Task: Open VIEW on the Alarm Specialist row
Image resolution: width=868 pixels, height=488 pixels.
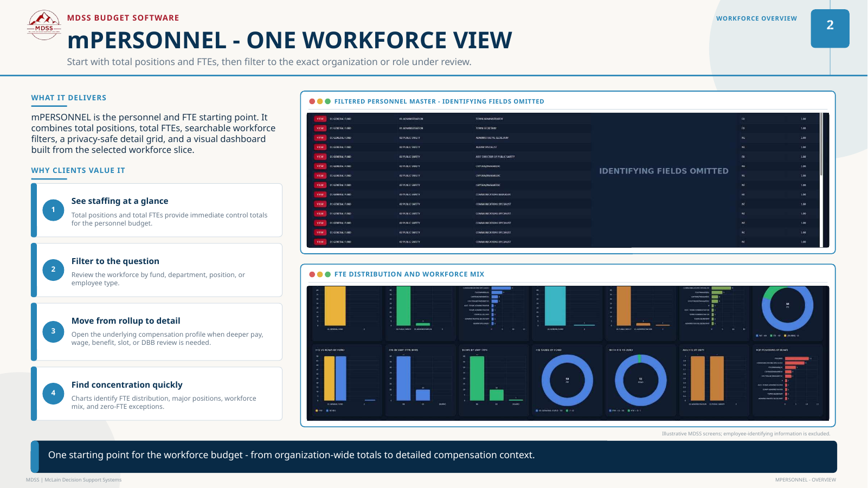Action: click(x=320, y=147)
